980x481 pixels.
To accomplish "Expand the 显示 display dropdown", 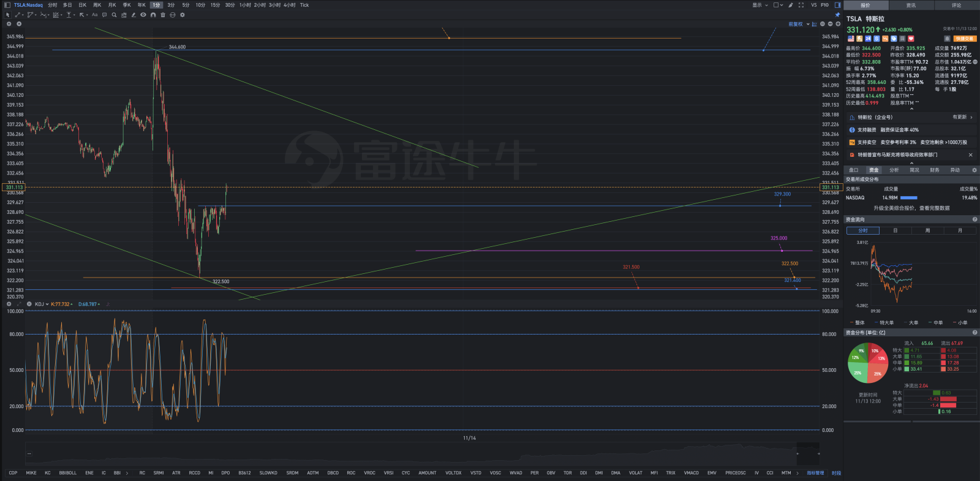I will pyautogui.click(x=760, y=5).
